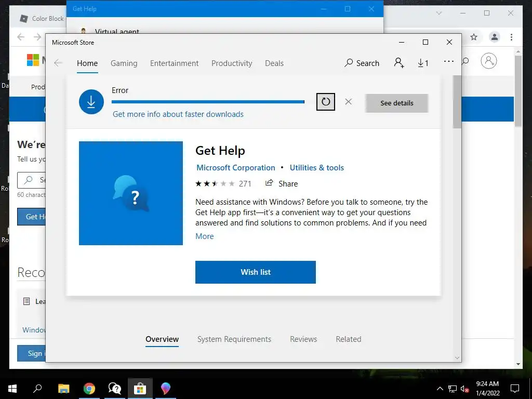Click Chrome back arrow in browser
532x399 pixels.
21,37
